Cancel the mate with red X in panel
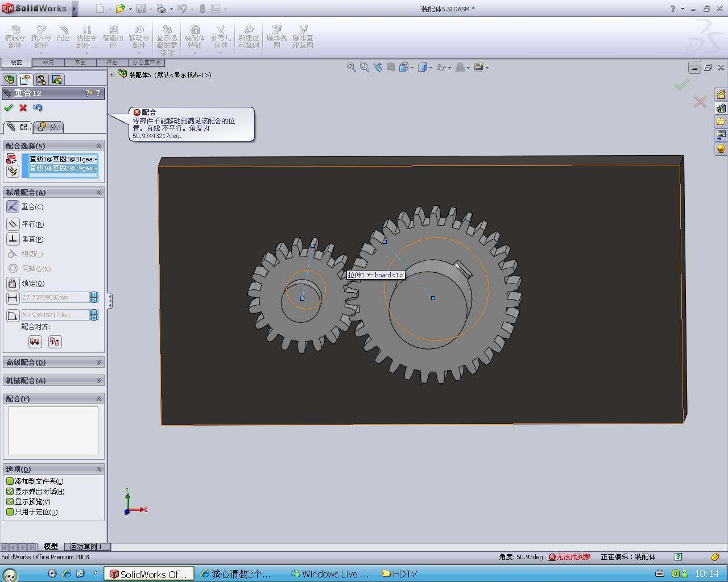728x582 pixels. pyautogui.click(x=23, y=107)
